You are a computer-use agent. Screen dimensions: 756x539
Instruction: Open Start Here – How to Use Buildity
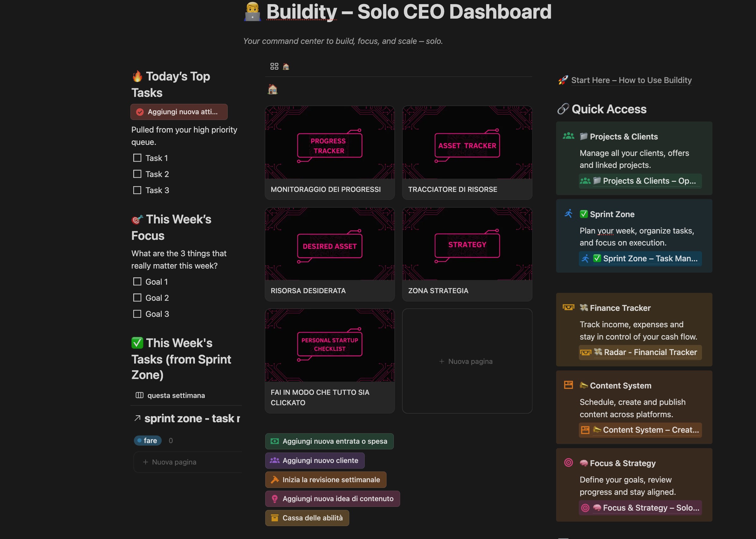pos(631,80)
